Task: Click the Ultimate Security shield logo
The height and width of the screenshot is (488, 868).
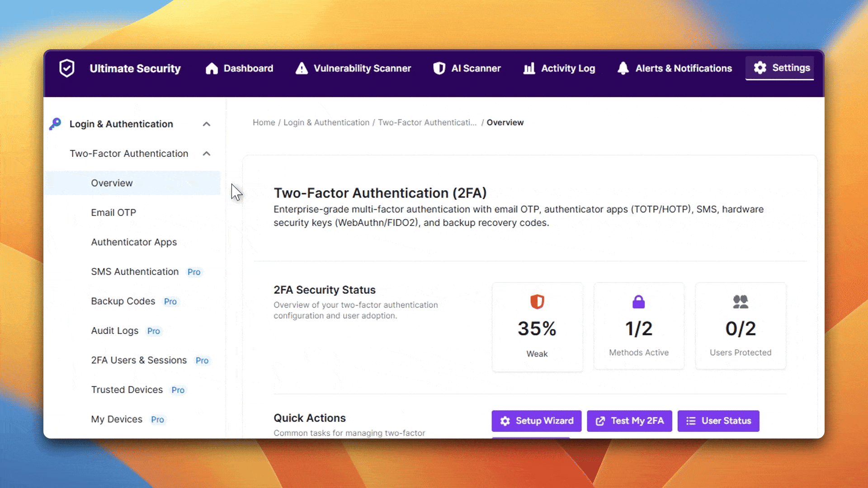Action: click(x=67, y=68)
